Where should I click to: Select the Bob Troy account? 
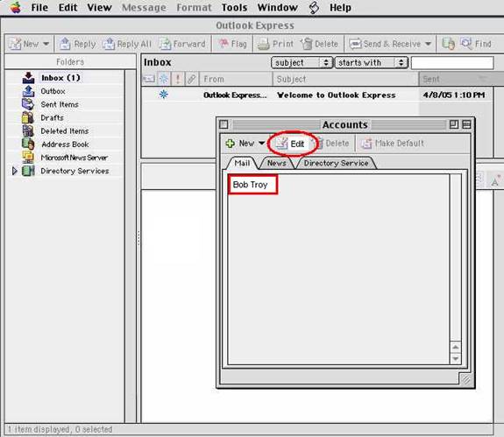[x=252, y=184]
